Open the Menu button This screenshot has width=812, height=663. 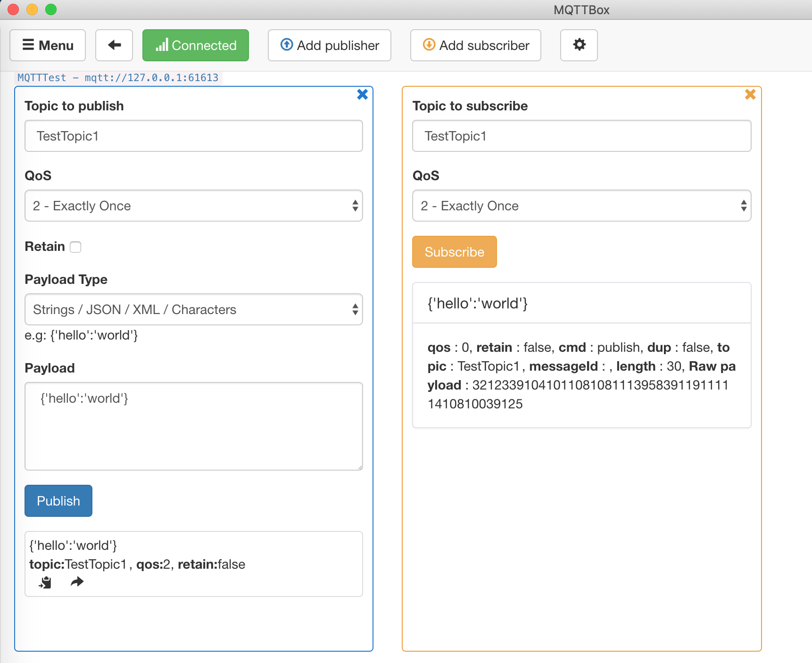point(48,45)
